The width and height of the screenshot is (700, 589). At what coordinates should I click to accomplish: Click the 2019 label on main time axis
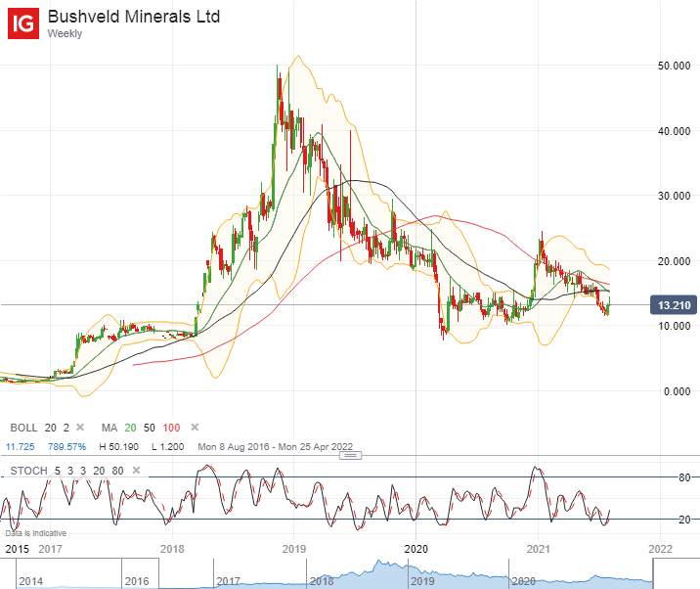[x=294, y=549]
